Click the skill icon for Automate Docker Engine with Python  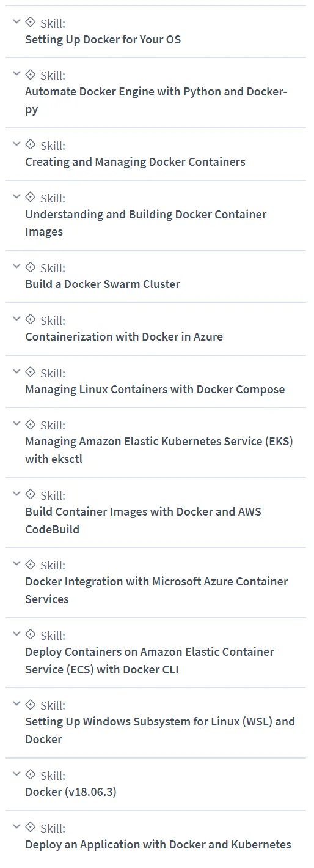[31, 74]
